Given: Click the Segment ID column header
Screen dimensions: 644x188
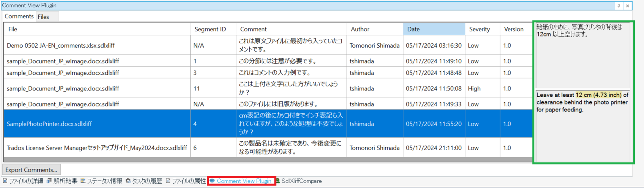Looking at the screenshot, I should click(210, 29).
